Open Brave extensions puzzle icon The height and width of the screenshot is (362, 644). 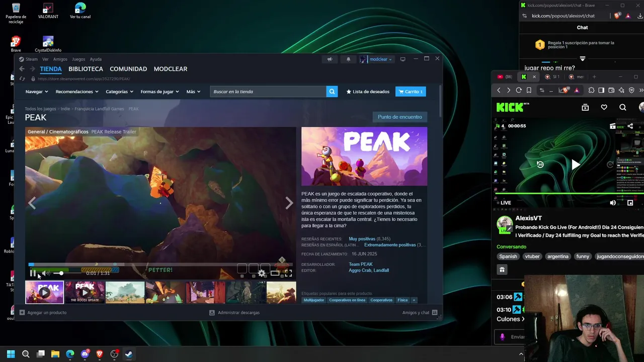click(591, 90)
